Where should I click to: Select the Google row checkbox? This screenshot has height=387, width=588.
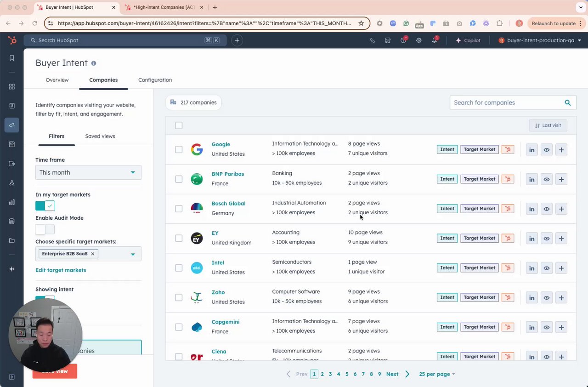coord(179,149)
